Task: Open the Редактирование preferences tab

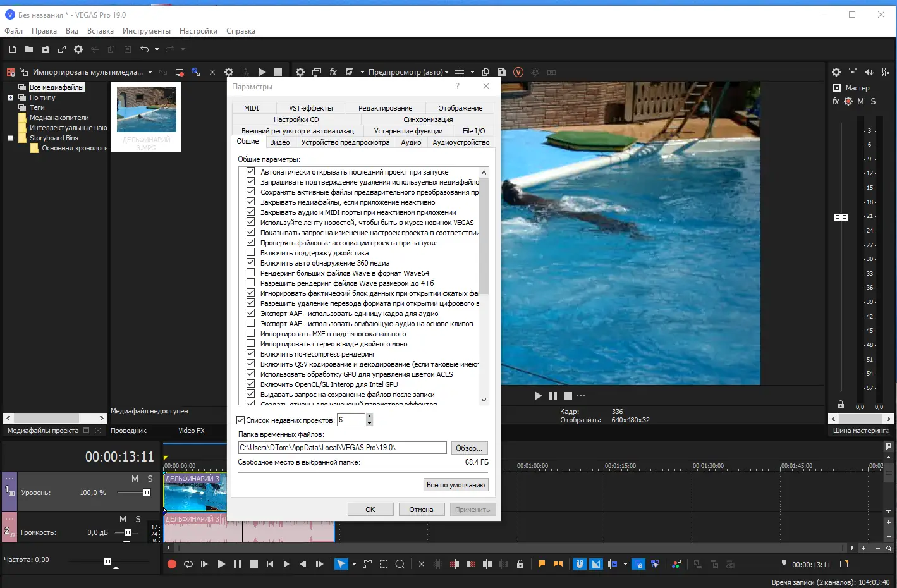Action: 385,108
